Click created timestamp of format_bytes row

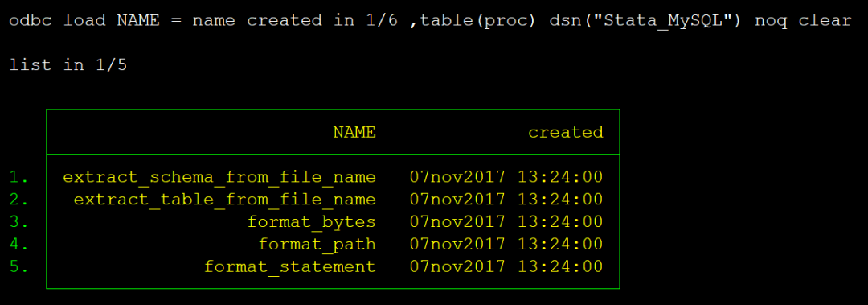[506, 222]
